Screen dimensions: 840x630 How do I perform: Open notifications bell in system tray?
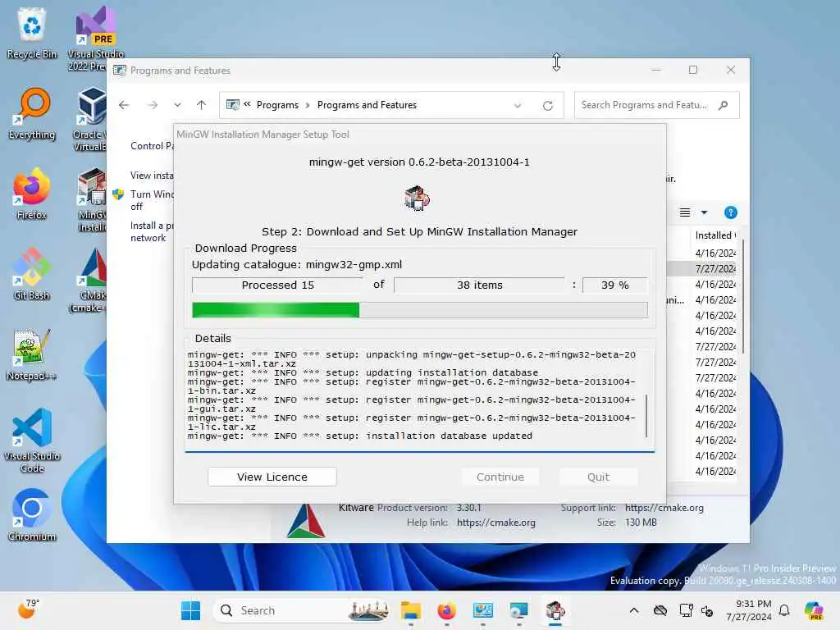tap(784, 610)
